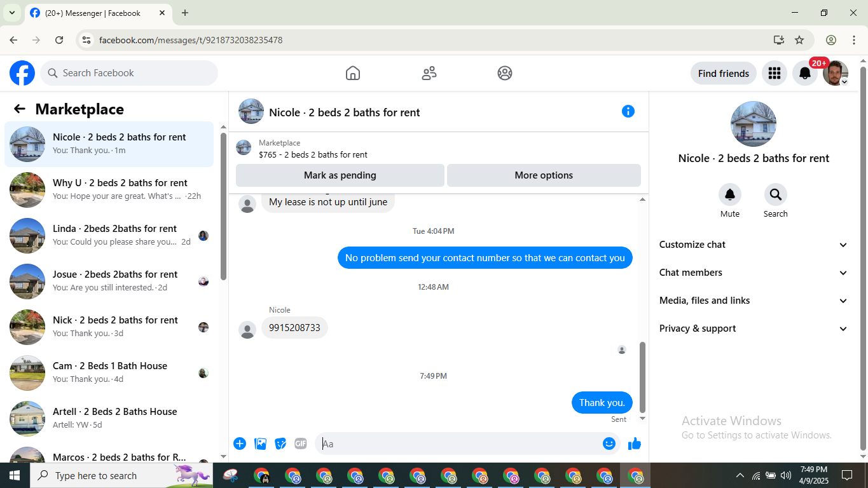
Task: Click the message thread scrollbar
Action: coord(642,377)
